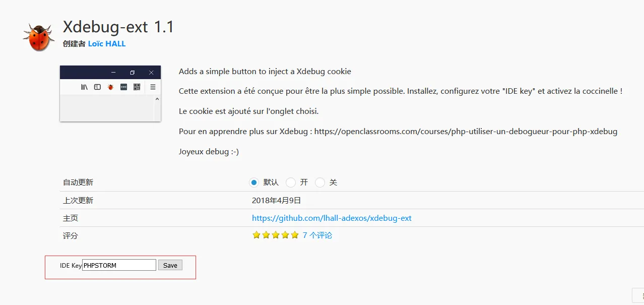
Task: Click the sidebar icon in preview toolbar
Action: pyautogui.click(x=97, y=87)
